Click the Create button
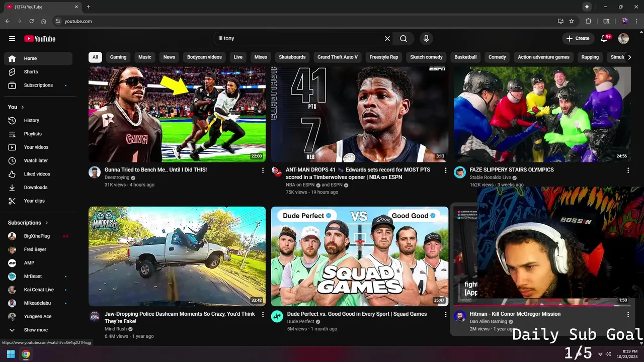This screenshot has width=644, height=362. point(578,39)
